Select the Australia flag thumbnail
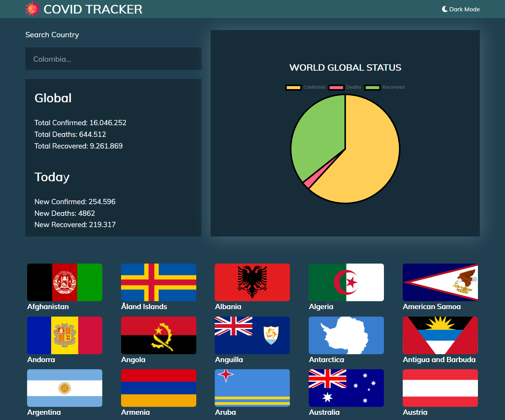The height and width of the screenshot is (420, 505). pos(346,388)
